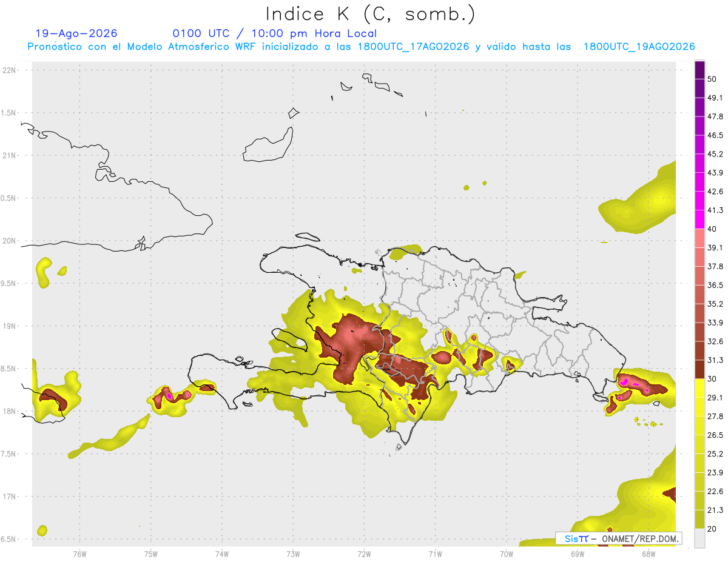
Task: Click the colorbar value 39.1
Action: (x=715, y=247)
